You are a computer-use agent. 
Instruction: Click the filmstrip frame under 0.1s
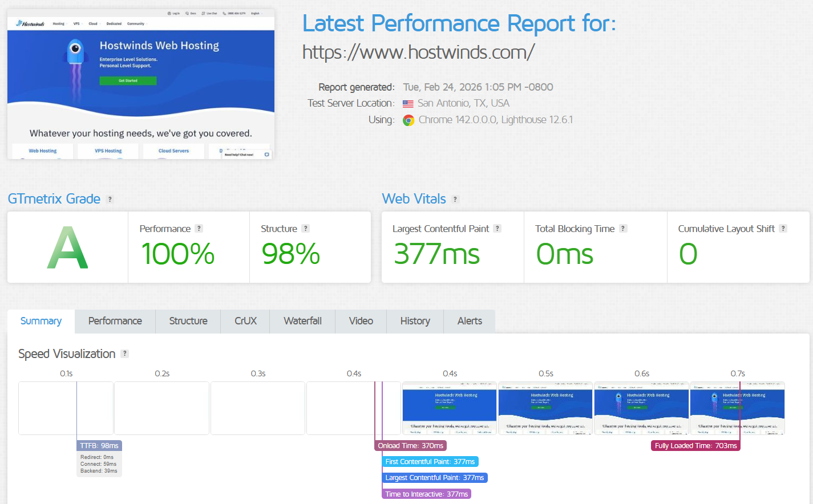66,408
